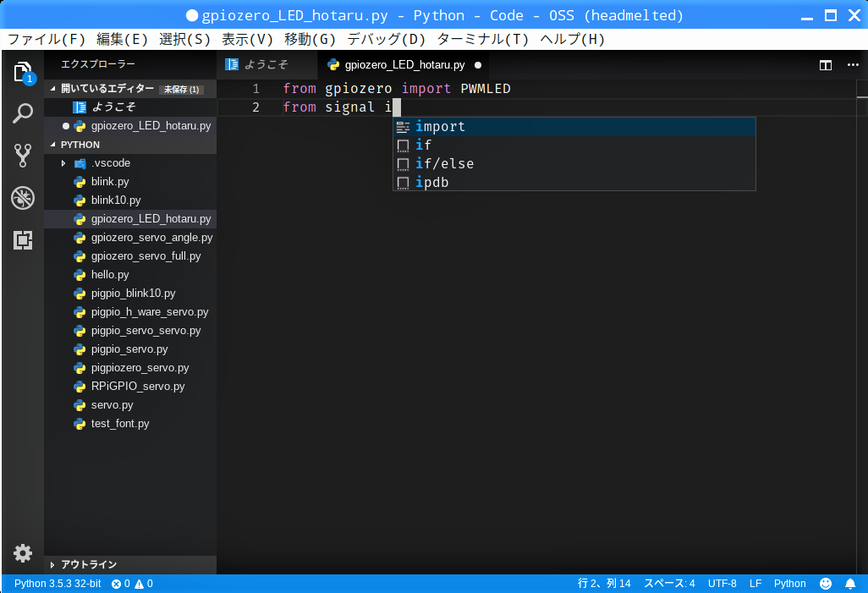Open the 選択(S) menu
This screenshot has width=868, height=593.
pyautogui.click(x=185, y=39)
